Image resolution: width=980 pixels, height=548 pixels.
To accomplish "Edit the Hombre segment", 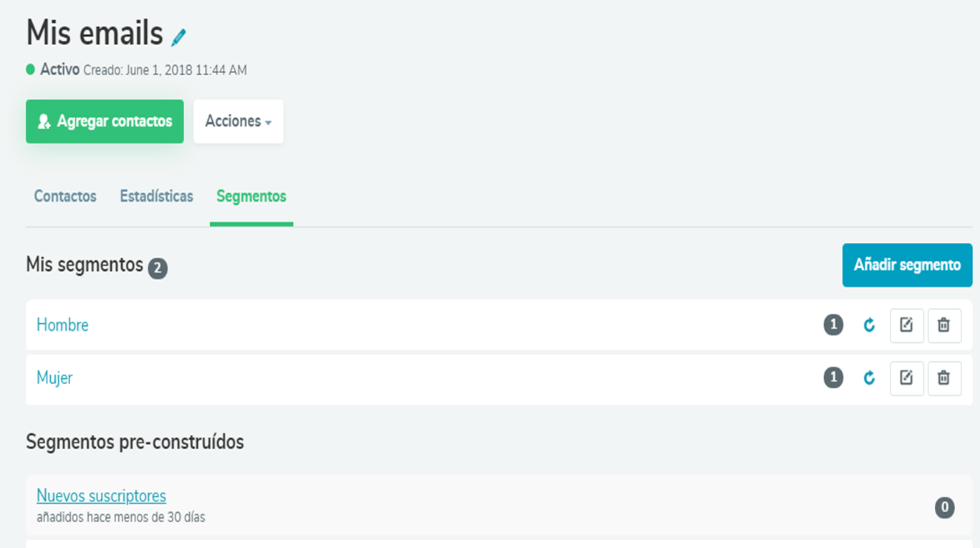I will 906,325.
